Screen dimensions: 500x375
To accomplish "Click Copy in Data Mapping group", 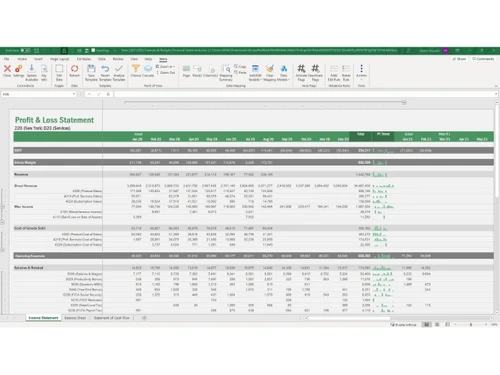I will 240,67.
